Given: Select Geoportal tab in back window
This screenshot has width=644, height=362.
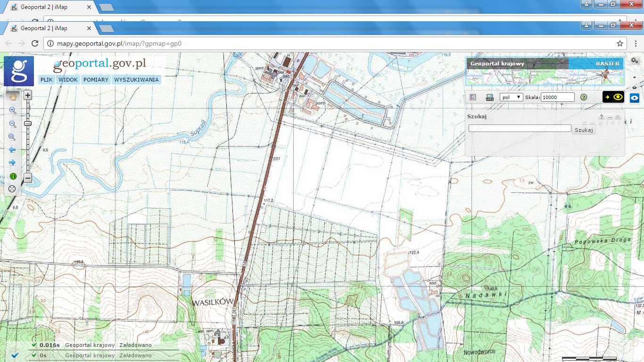Looking at the screenshot, I should point(50,7).
